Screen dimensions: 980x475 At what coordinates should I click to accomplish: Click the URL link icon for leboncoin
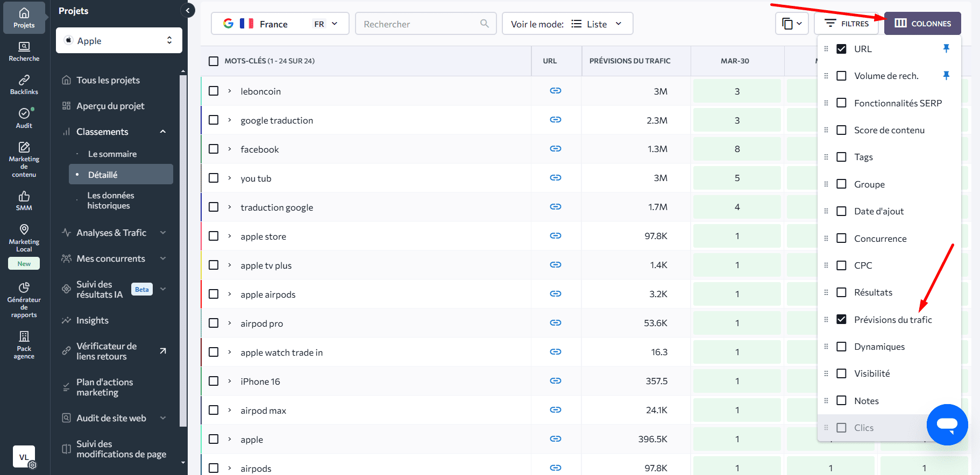556,91
